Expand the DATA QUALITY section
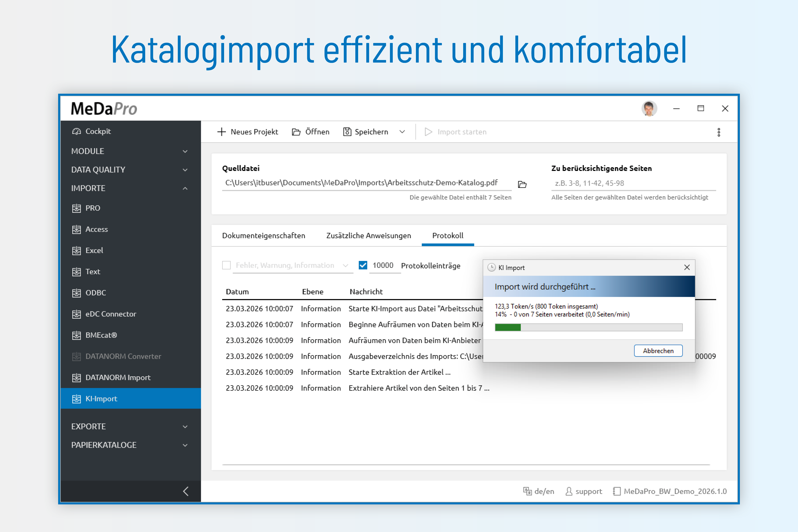The width and height of the screenshot is (798, 532). point(185,170)
